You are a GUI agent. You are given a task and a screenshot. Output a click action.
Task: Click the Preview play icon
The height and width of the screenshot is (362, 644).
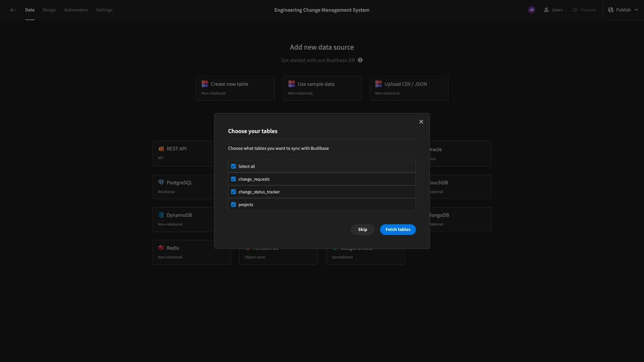pyautogui.click(x=575, y=10)
